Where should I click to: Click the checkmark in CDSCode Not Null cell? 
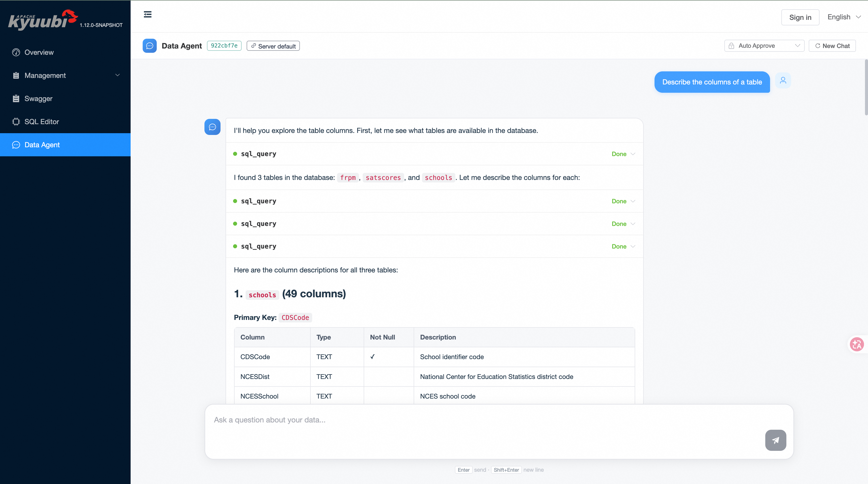(372, 357)
